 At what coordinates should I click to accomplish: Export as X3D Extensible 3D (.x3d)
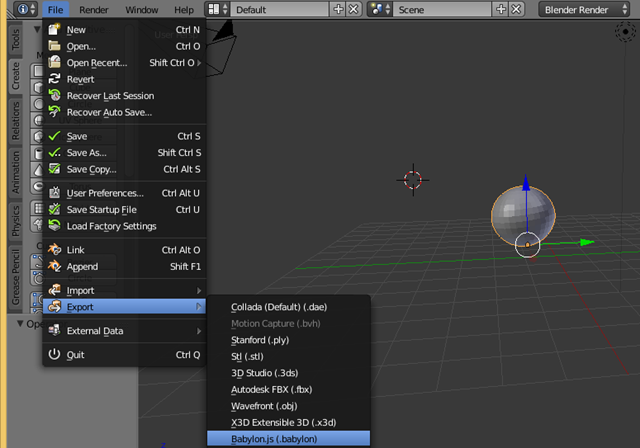point(289,423)
